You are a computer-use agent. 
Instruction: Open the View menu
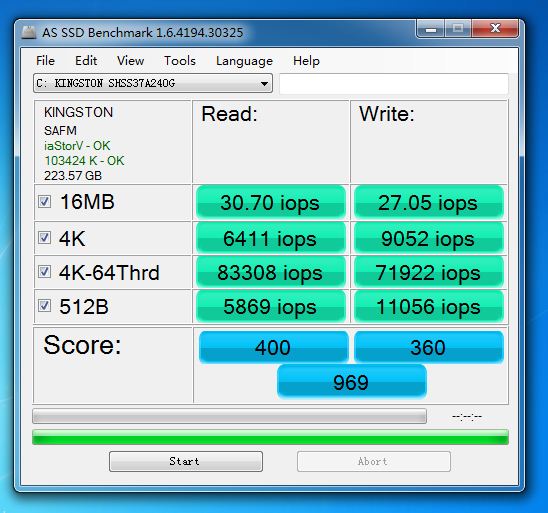tap(130, 61)
